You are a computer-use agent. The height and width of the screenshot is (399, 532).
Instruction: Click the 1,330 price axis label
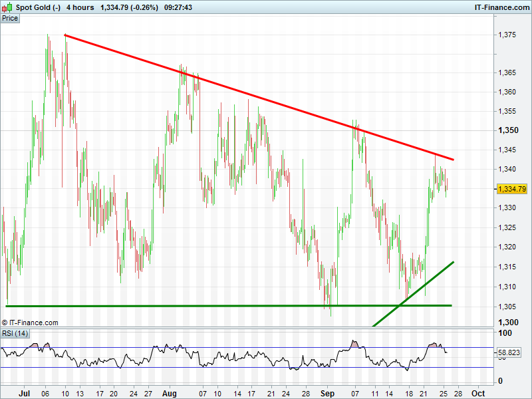507,207
